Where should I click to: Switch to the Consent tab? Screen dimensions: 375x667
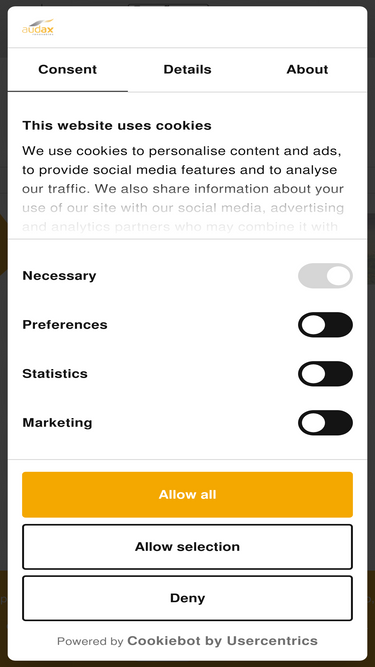tap(68, 70)
